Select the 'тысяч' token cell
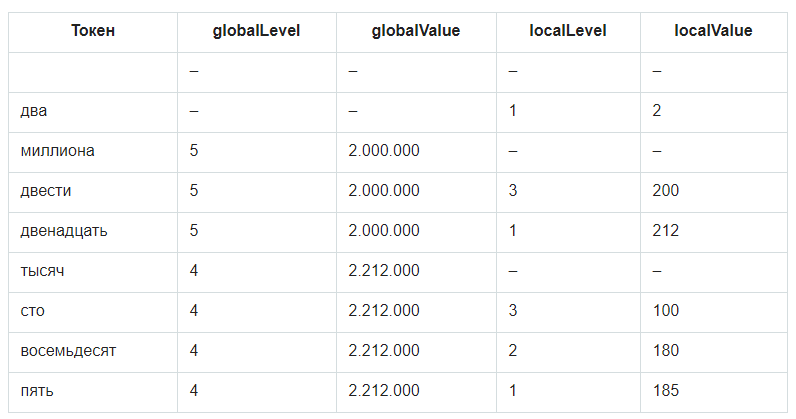This screenshot has width=796, height=419. (43, 271)
